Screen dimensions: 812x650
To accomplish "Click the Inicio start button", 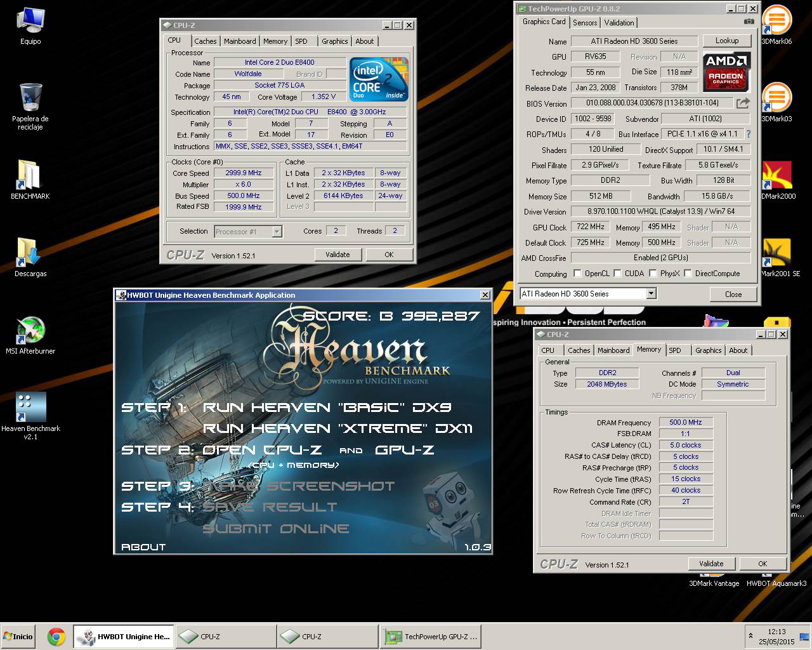I will [18, 637].
